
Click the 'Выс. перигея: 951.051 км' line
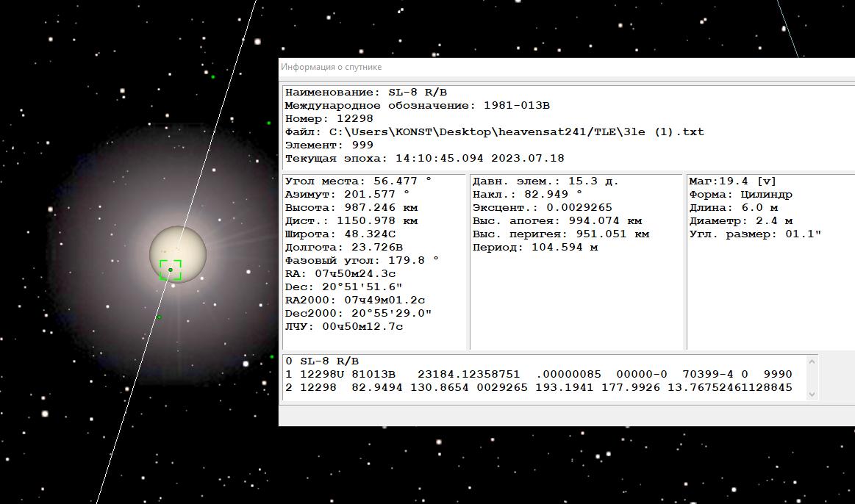pyautogui.click(x=561, y=234)
